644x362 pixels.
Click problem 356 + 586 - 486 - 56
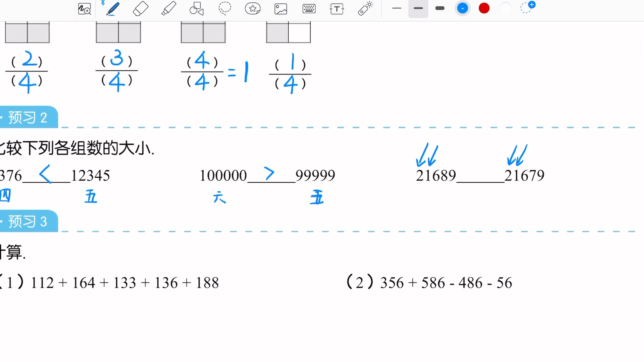click(x=446, y=283)
